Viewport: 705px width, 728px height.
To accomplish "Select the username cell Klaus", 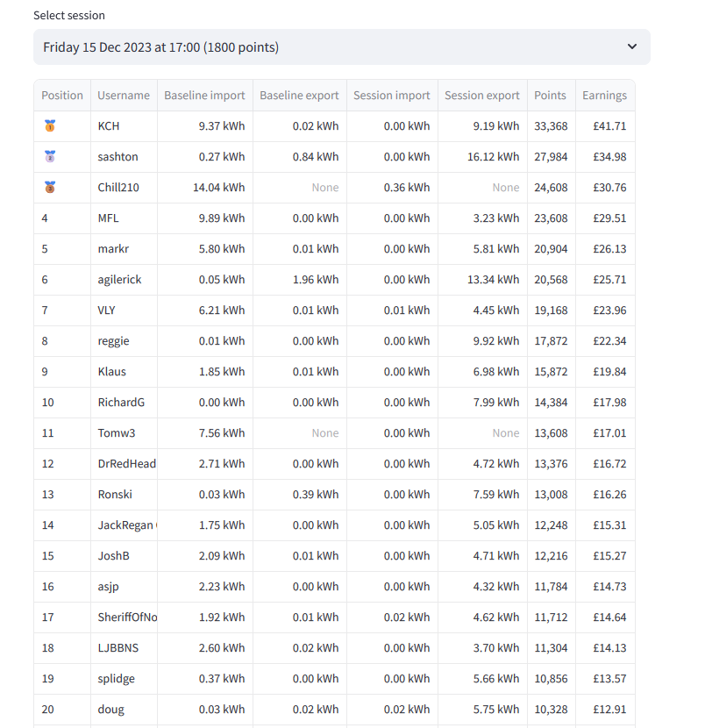I will tap(124, 371).
